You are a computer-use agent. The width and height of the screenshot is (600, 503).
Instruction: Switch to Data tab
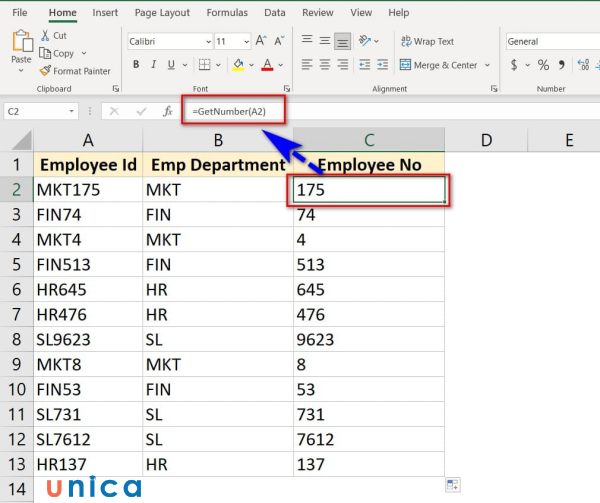[275, 13]
